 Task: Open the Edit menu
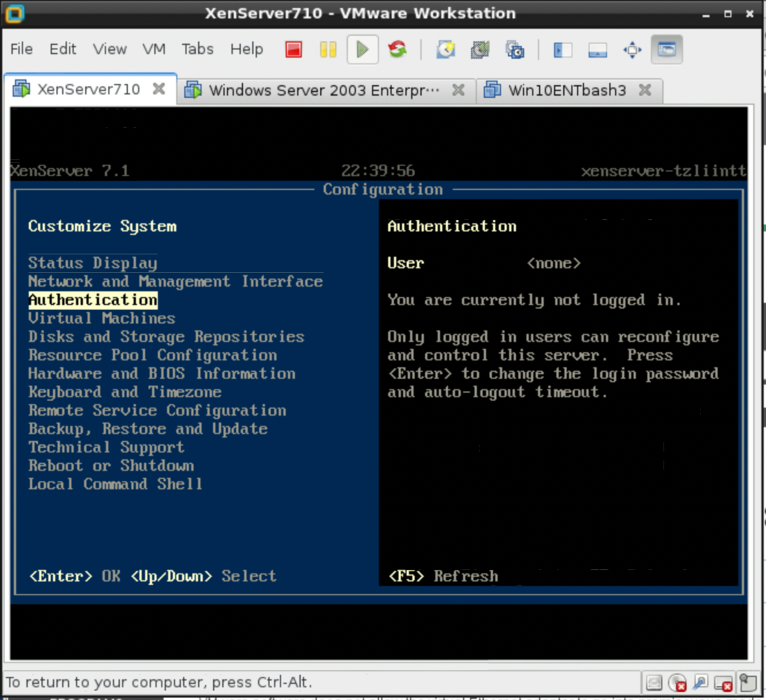click(63, 49)
